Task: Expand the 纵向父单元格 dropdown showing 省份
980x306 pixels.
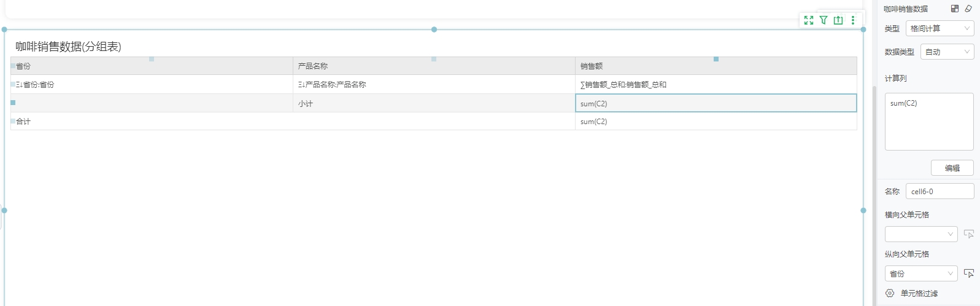Action: tap(920, 273)
